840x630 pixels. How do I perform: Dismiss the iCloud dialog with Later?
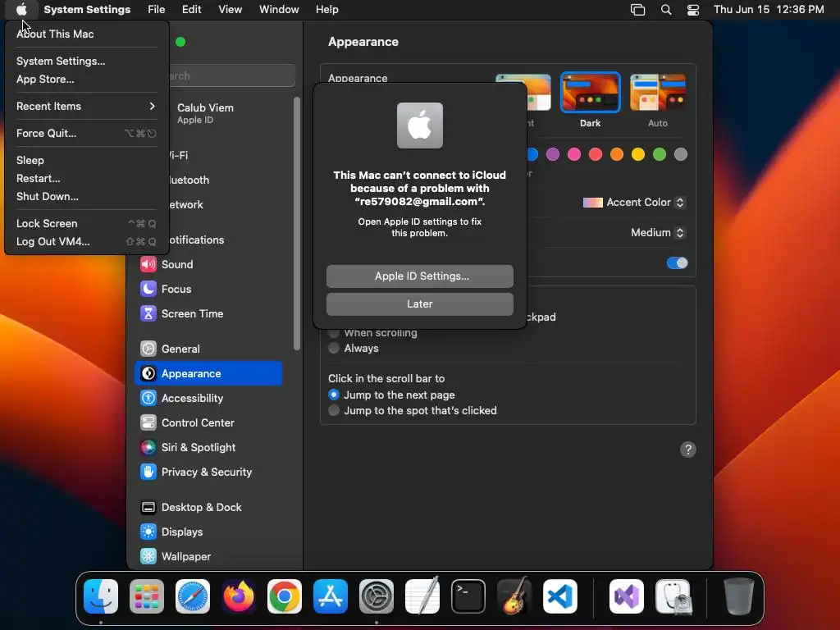pos(420,304)
